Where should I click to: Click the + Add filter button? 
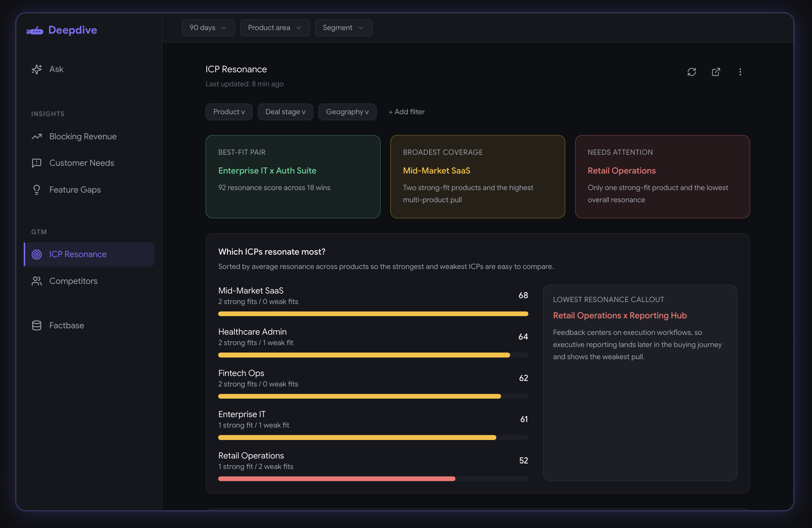406,112
